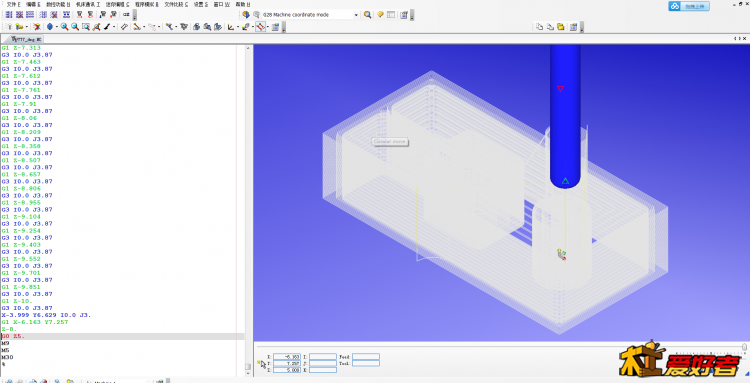Screen dimensions: 750x383
Task: Toggle the highlighted toolpath display button
Action: [x=260, y=27]
